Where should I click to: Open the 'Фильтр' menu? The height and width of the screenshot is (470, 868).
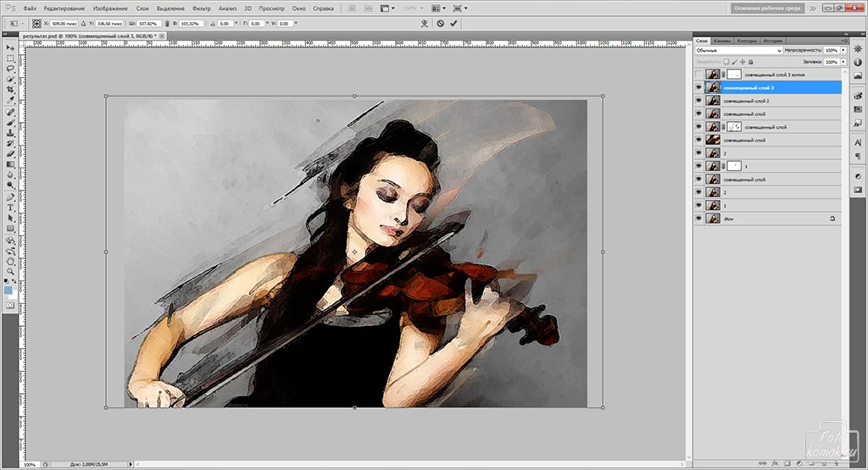[202, 8]
